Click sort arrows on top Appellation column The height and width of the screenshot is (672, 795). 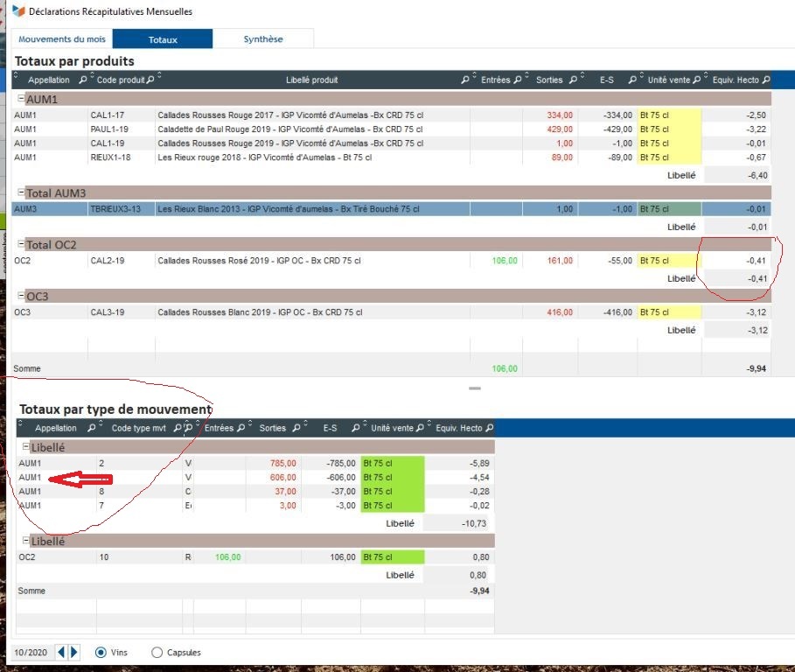click(x=17, y=80)
